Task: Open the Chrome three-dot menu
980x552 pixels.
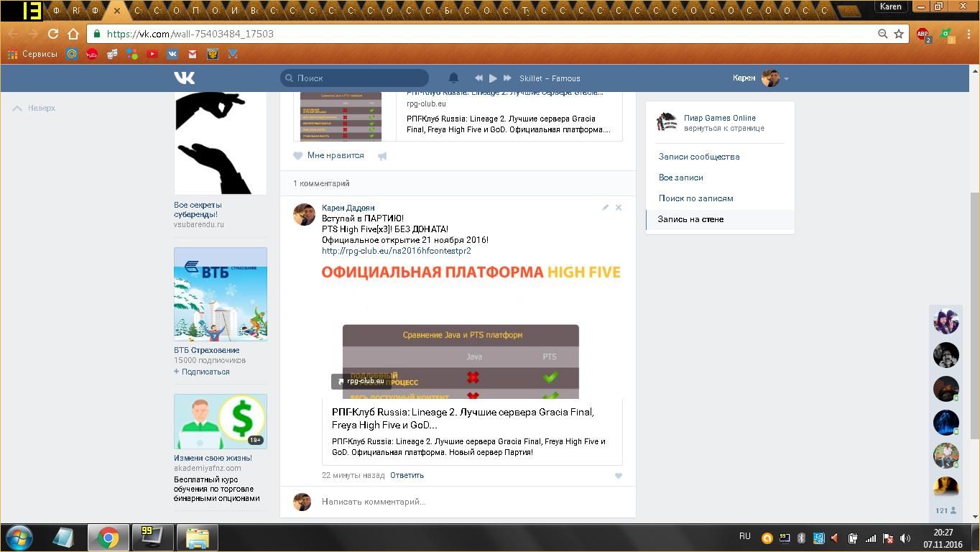Action: (x=969, y=34)
